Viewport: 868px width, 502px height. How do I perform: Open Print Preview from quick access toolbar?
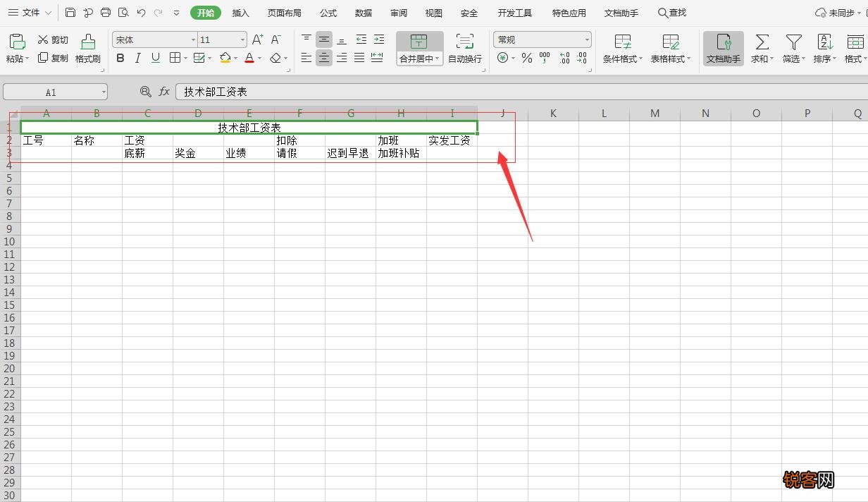tap(123, 13)
